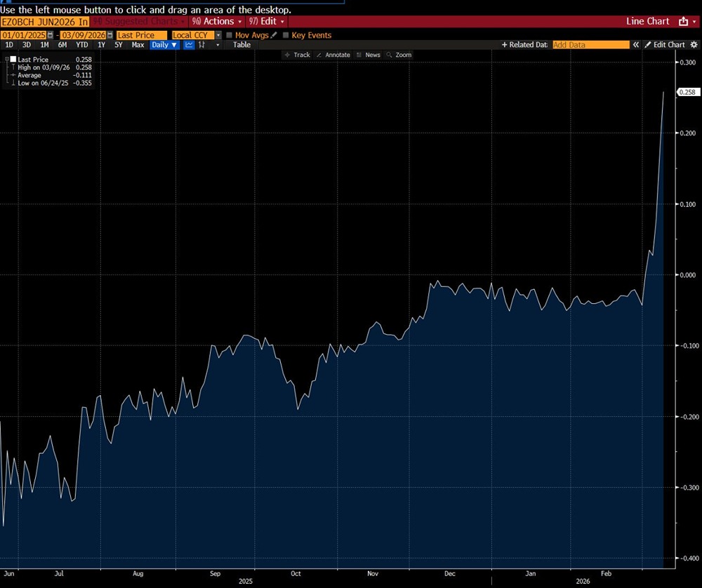The width and height of the screenshot is (702, 588).
Task: Switch to the Table view tab
Action: pos(241,45)
